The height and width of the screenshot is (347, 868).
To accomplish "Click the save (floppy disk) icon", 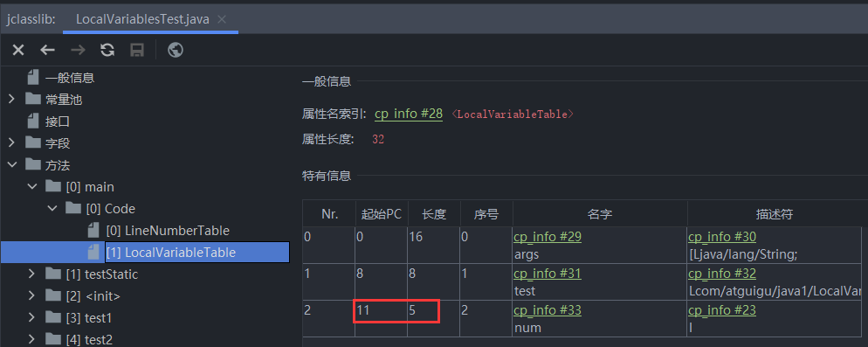I will pyautogui.click(x=137, y=51).
